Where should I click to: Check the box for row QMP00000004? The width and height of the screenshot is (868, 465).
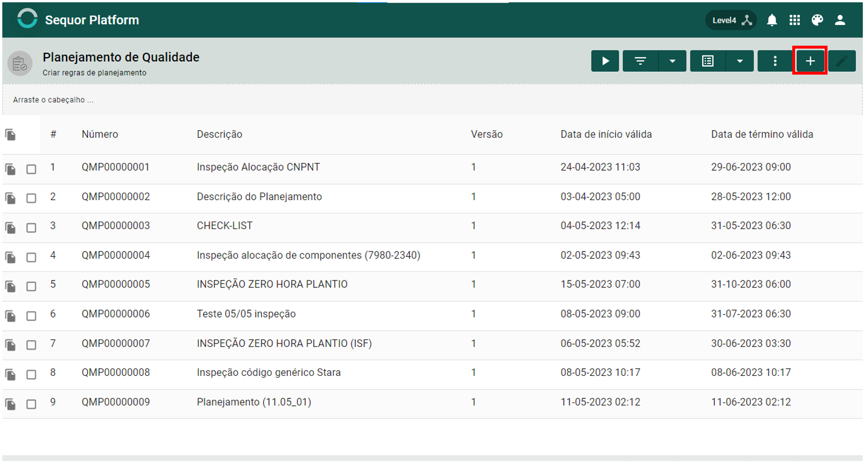[31, 257]
